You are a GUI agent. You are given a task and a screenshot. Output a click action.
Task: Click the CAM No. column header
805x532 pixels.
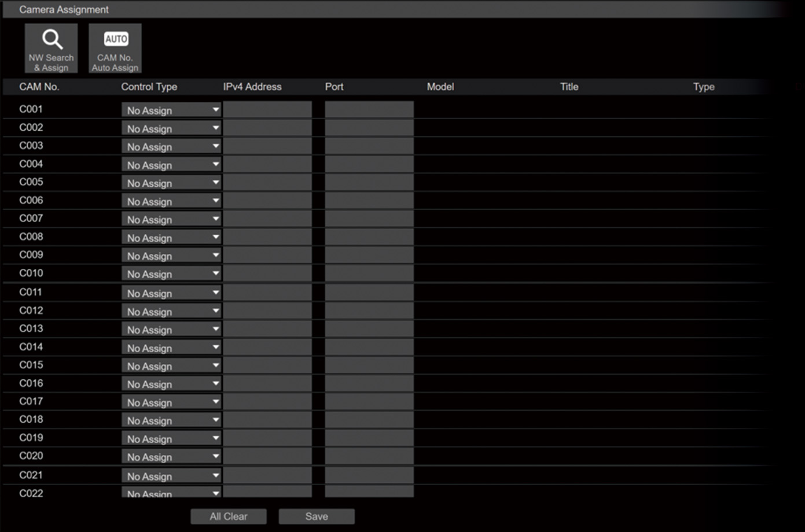coord(39,87)
